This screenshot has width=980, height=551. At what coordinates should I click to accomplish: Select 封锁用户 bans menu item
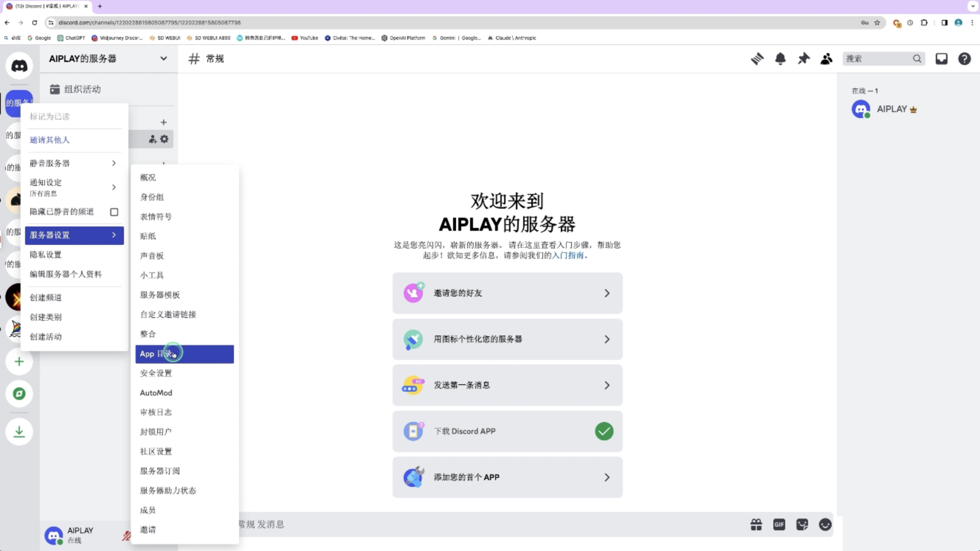pos(184,432)
